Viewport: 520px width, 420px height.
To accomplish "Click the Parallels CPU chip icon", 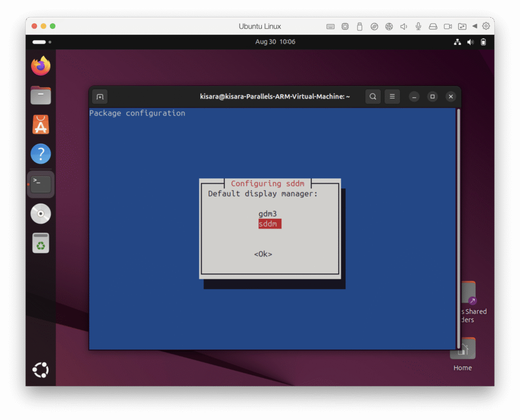I will tap(345, 26).
